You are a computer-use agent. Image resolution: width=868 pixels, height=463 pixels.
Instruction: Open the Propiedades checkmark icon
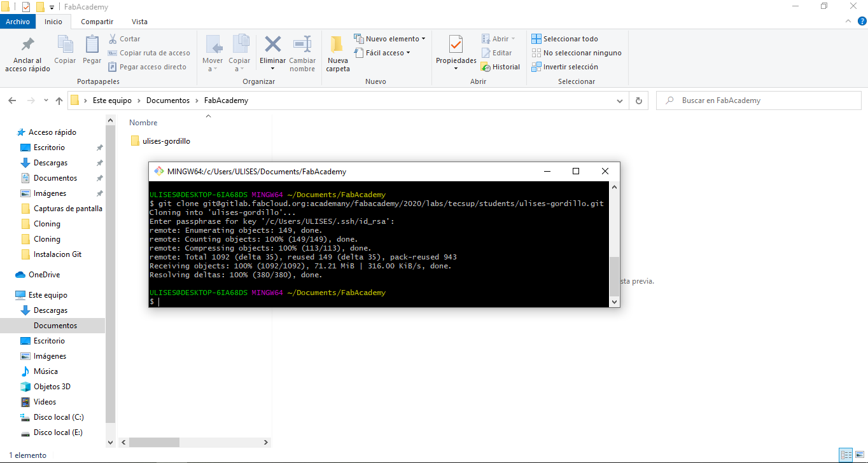coord(456,45)
